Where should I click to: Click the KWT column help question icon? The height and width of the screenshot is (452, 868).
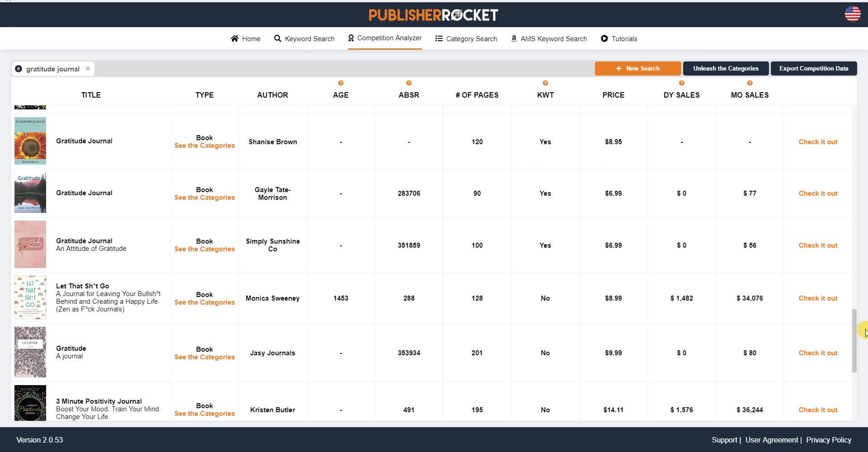point(545,83)
